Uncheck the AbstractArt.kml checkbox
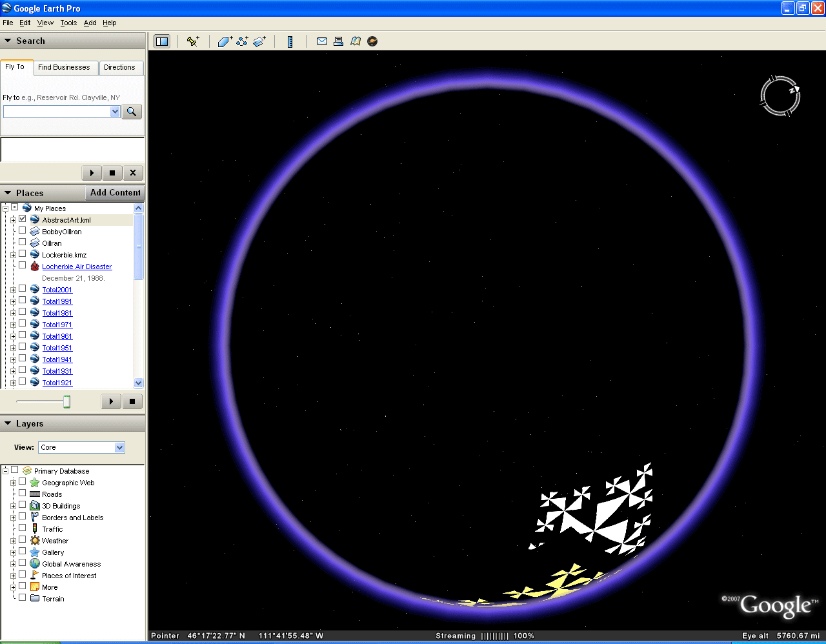 pyautogui.click(x=23, y=219)
